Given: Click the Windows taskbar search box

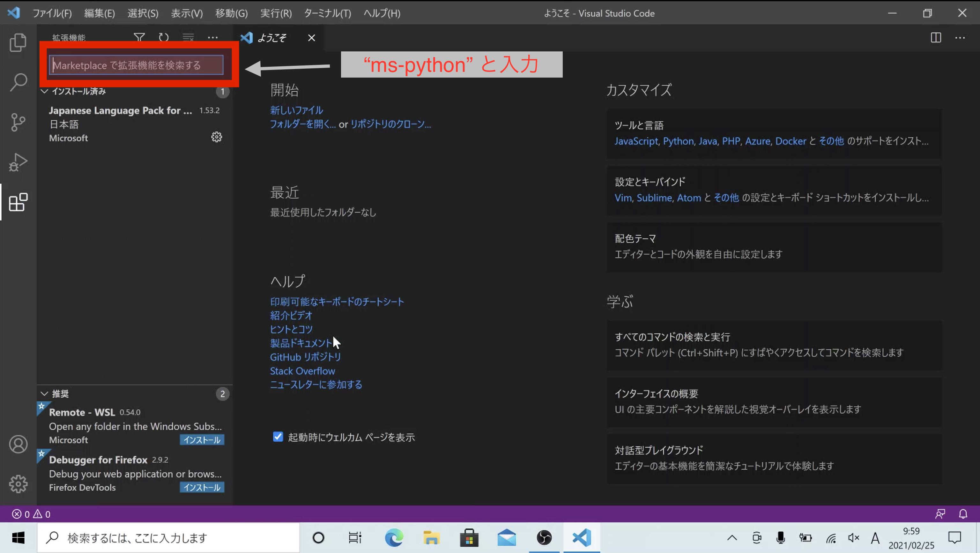Looking at the screenshot, I should [168, 538].
